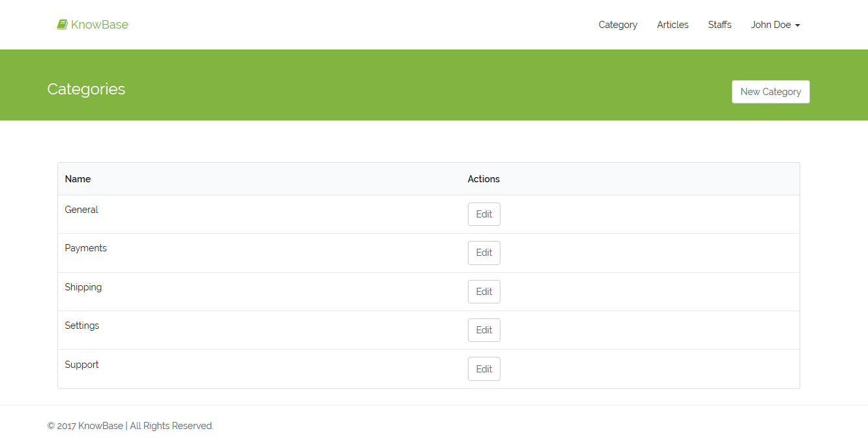
Task: Edit the Shipping category
Action: pos(484,292)
